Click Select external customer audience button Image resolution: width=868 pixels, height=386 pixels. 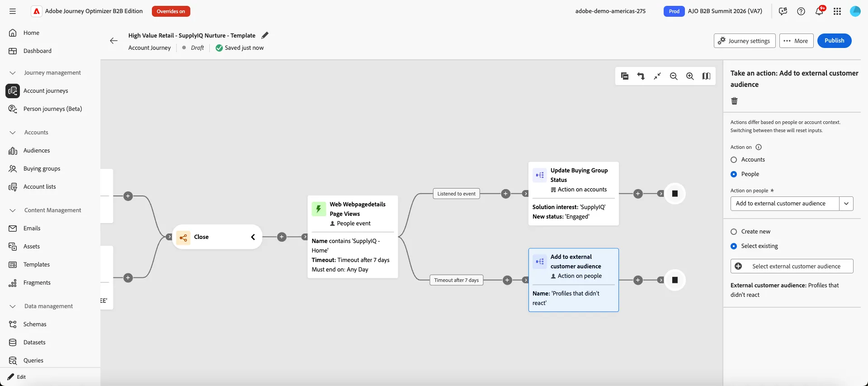point(792,266)
